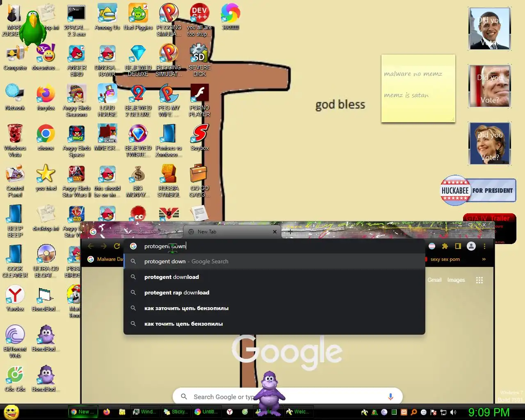Screen dimensions: 525x420
Task: Open the smiley Start button
Action: coord(11,412)
